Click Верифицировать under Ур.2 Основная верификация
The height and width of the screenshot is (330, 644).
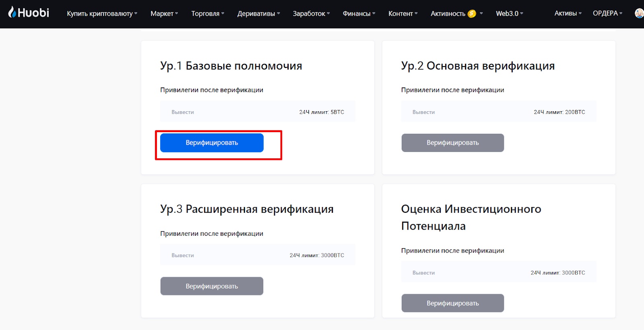453,143
